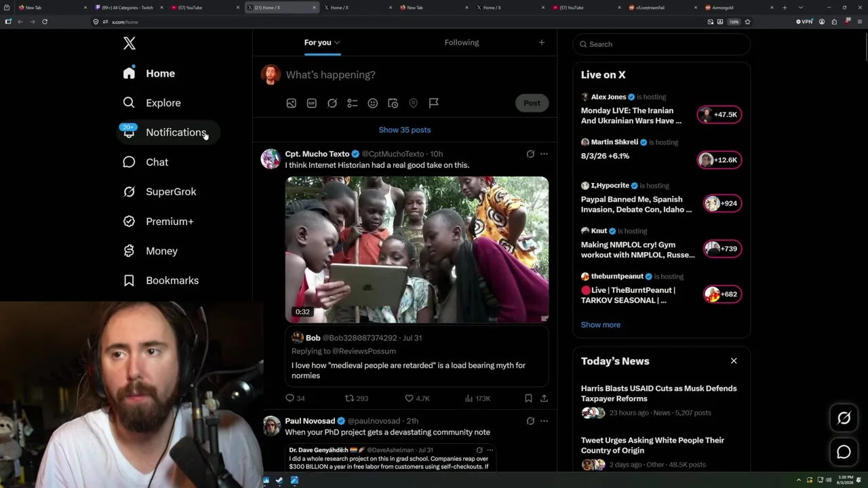868x488 pixels.
Task: Open the system clock showing 1:20 PM
Action: point(846,480)
